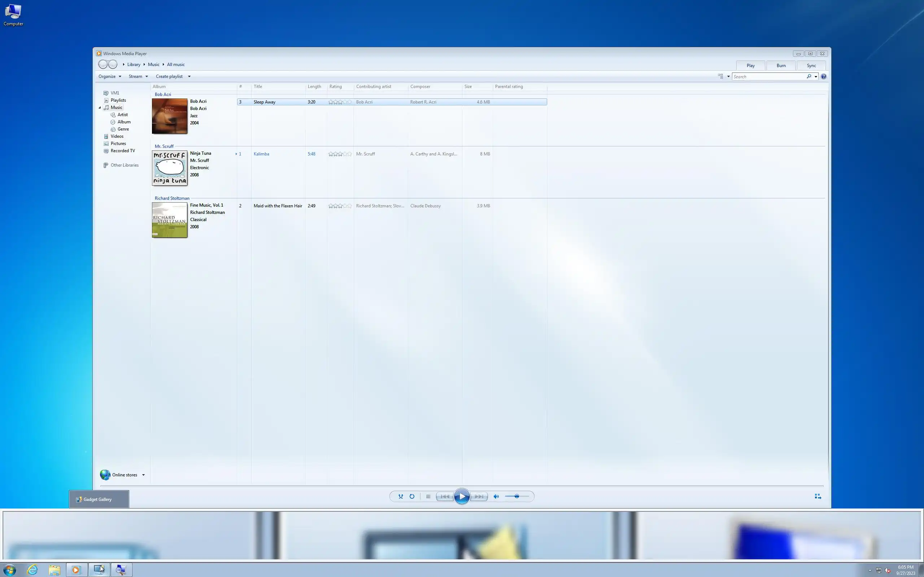Open the Help icon near search
Image resolution: width=924 pixels, height=577 pixels.
tap(824, 77)
